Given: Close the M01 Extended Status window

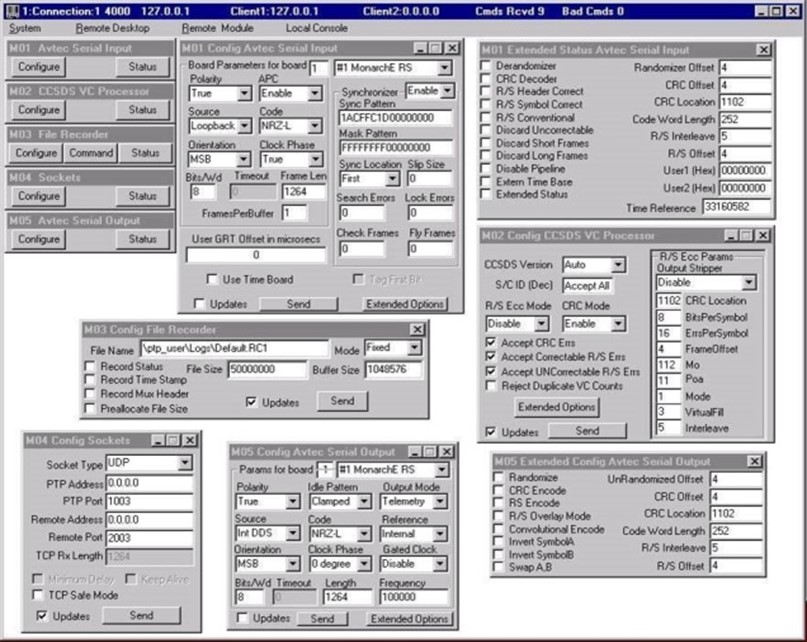Looking at the screenshot, I should tap(763, 49).
